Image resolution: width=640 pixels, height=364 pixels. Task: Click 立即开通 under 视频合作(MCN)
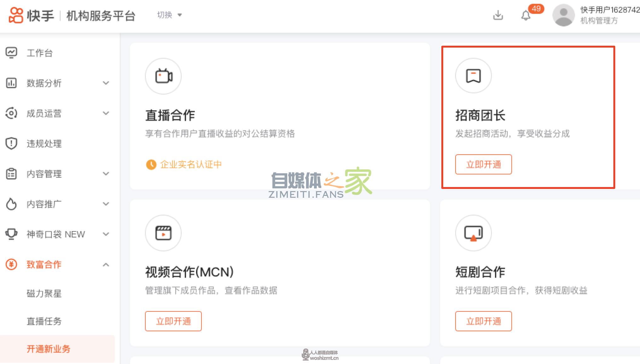point(173,321)
